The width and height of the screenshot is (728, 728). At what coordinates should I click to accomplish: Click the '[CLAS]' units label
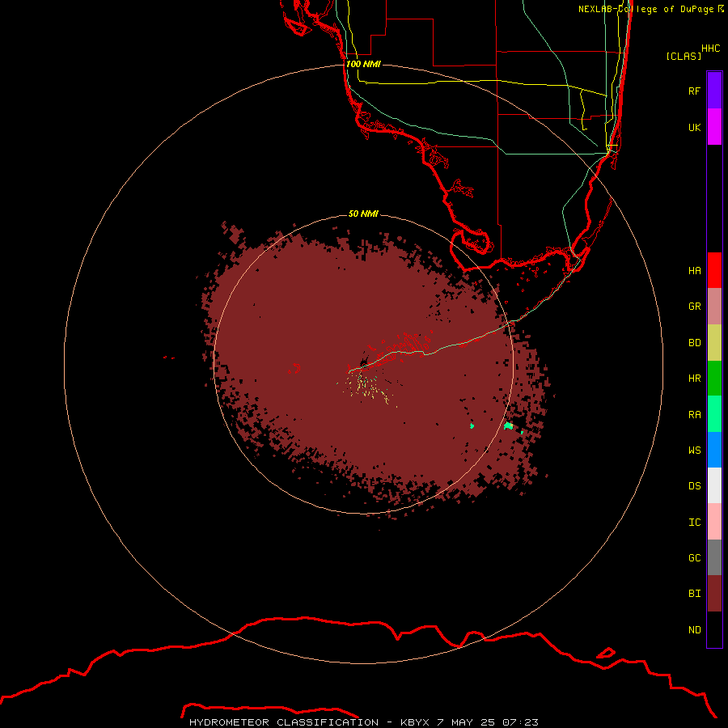pos(684,56)
